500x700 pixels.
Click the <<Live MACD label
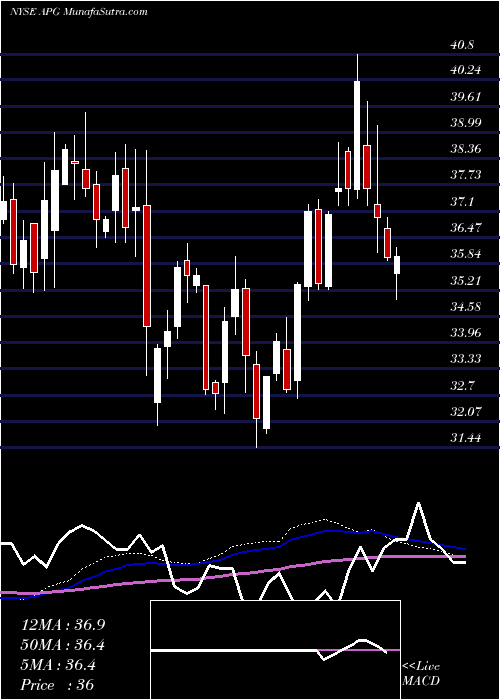[421, 674]
